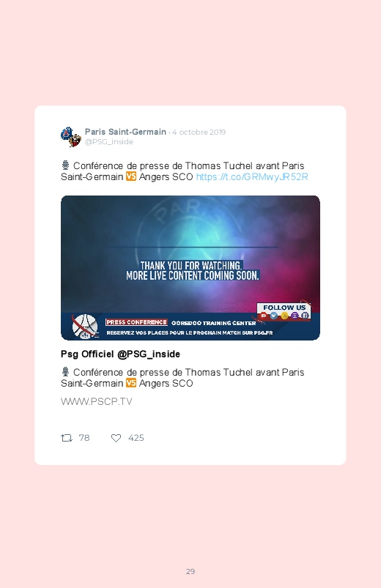Open the @PSG_inside handle under the name
Screen dimensions: 381x588
(x=109, y=142)
